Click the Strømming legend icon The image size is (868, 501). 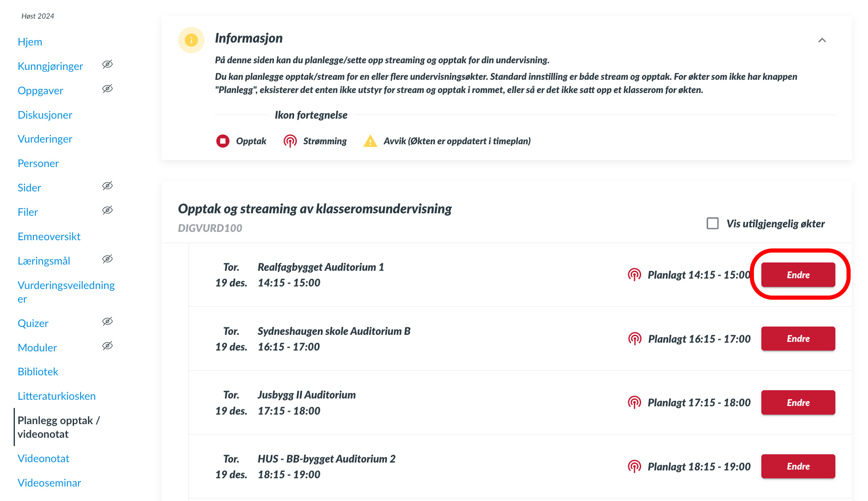(x=290, y=141)
